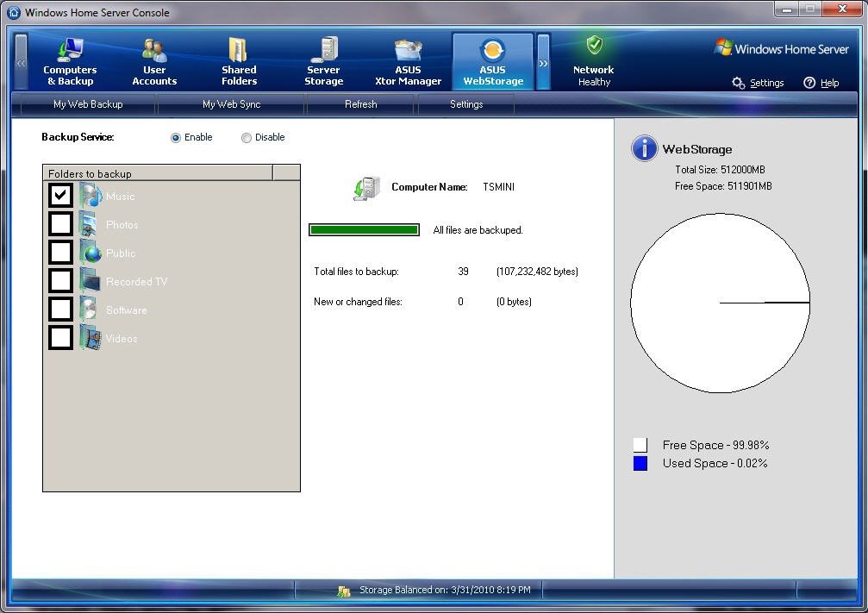This screenshot has height=613, width=868.
Task: Open Help in the top-right corner
Action: (821, 83)
